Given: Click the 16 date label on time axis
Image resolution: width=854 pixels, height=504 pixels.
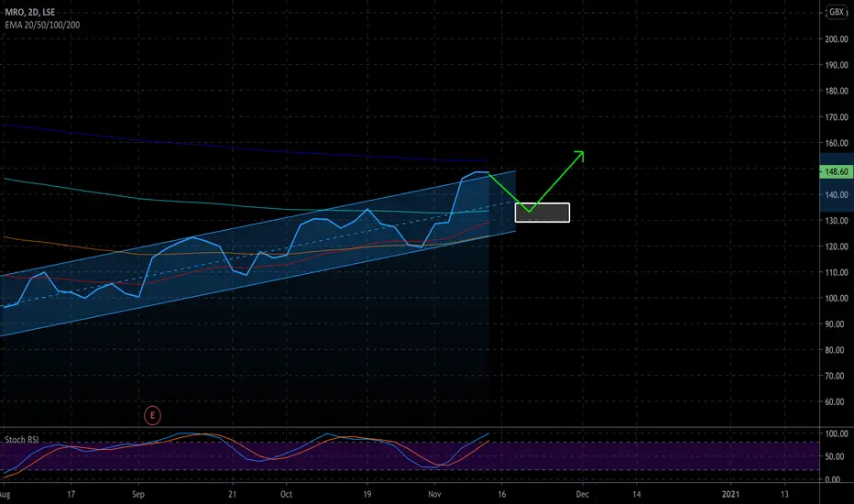Looking at the screenshot, I should point(501,494).
